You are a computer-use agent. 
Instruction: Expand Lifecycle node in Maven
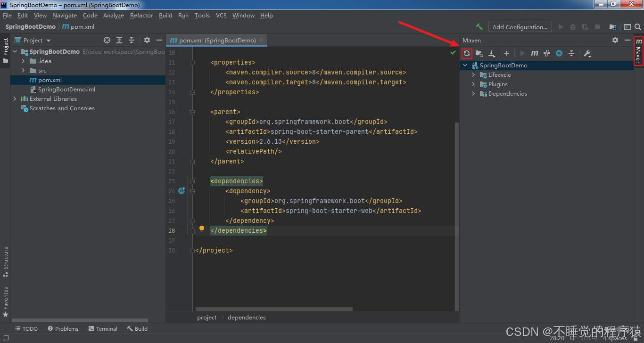point(474,74)
